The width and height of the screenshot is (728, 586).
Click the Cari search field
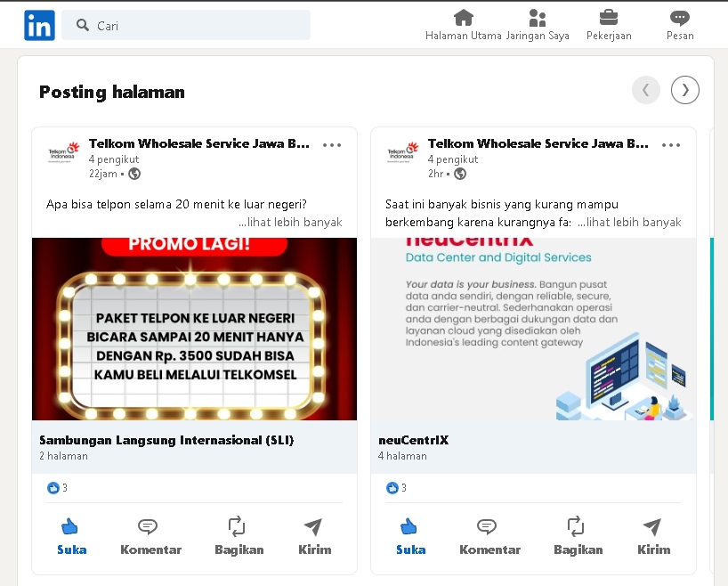pyautogui.click(x=186, y=25)
